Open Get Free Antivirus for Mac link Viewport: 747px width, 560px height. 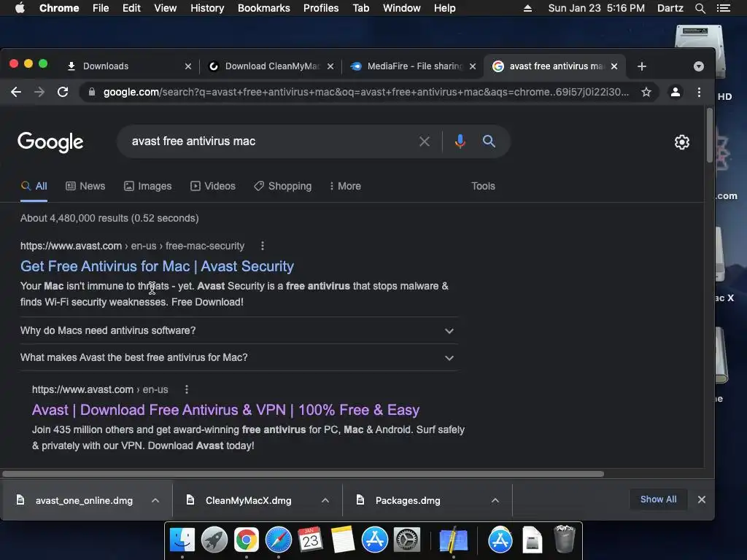[x=158, y=266]
